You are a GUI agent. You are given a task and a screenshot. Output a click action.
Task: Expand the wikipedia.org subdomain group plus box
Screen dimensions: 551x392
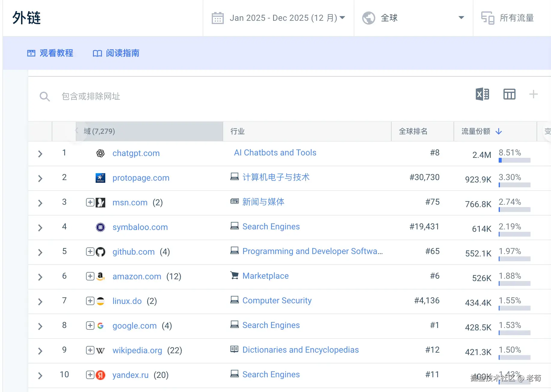pos(90,350)
